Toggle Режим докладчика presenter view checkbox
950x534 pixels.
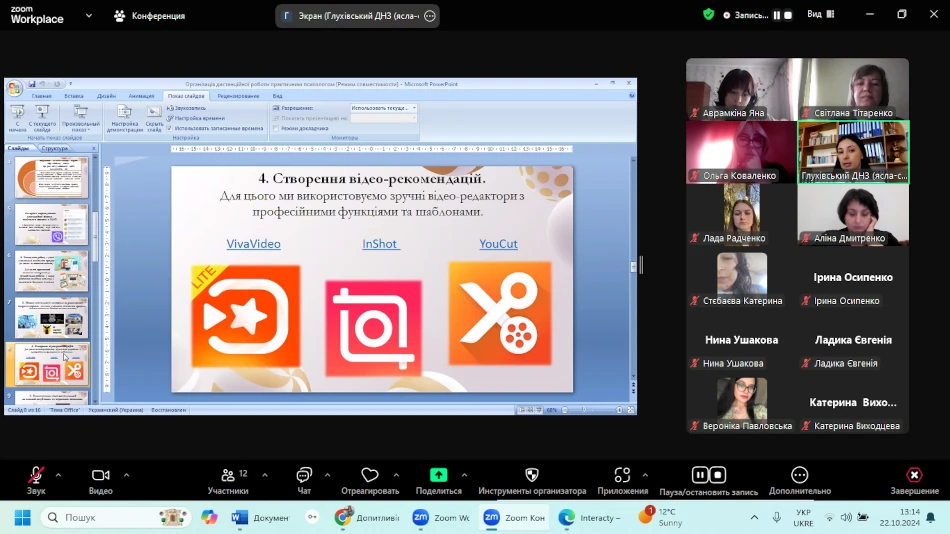(276, 128)
